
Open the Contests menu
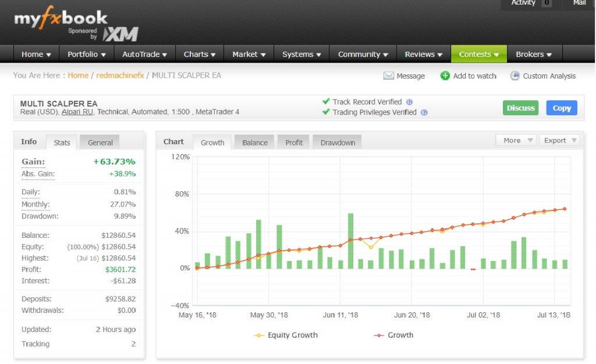(x=478, y=54)
